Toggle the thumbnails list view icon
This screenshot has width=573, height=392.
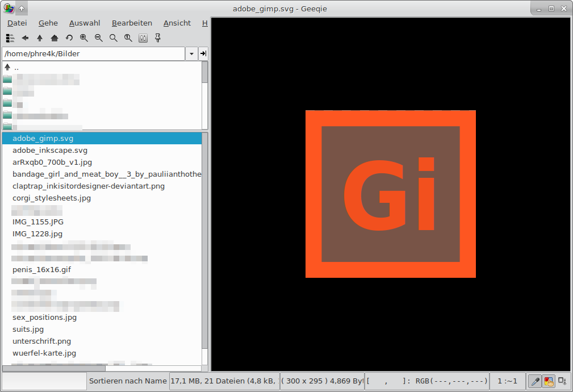(10, 38)
